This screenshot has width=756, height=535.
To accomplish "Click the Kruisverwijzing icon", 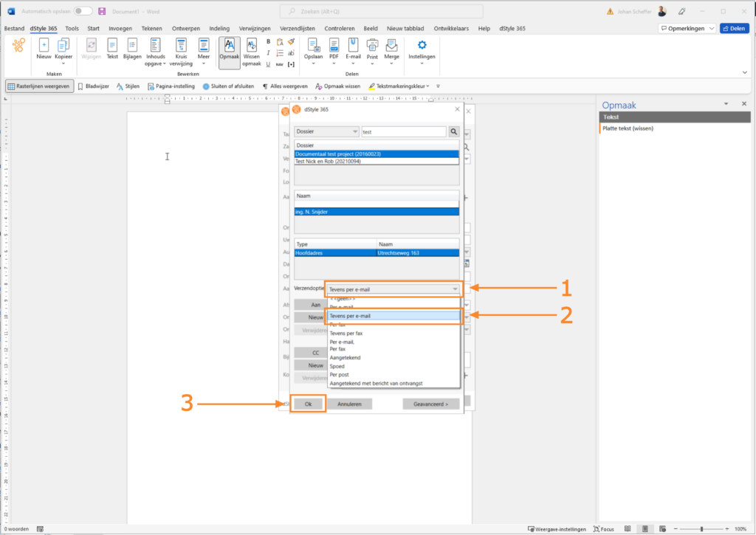I will pos(181,45).
